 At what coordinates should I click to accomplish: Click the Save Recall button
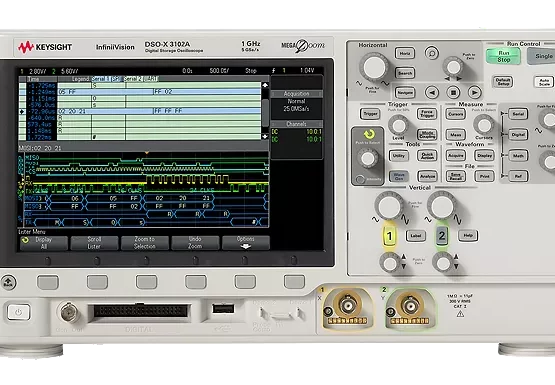pyautogui.click(x=456, y=176)
